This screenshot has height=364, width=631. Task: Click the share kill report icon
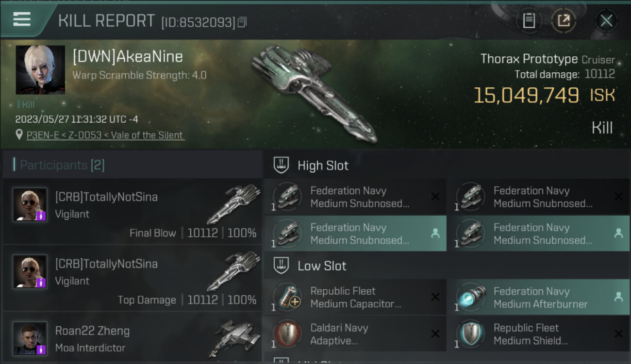click(564, 20)
